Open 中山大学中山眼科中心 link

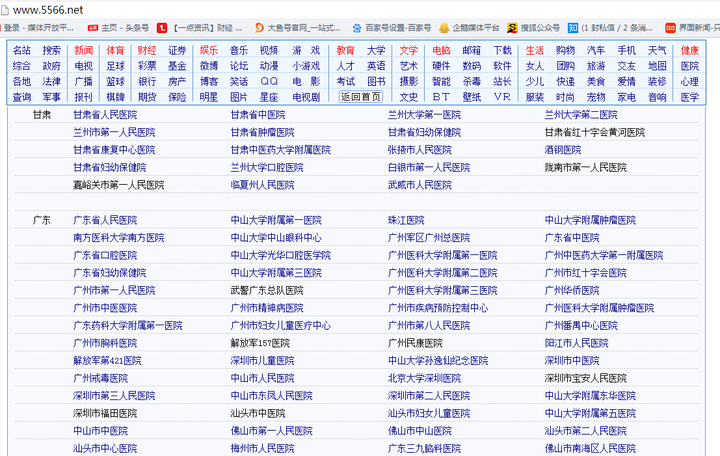[x=276, y=237]
